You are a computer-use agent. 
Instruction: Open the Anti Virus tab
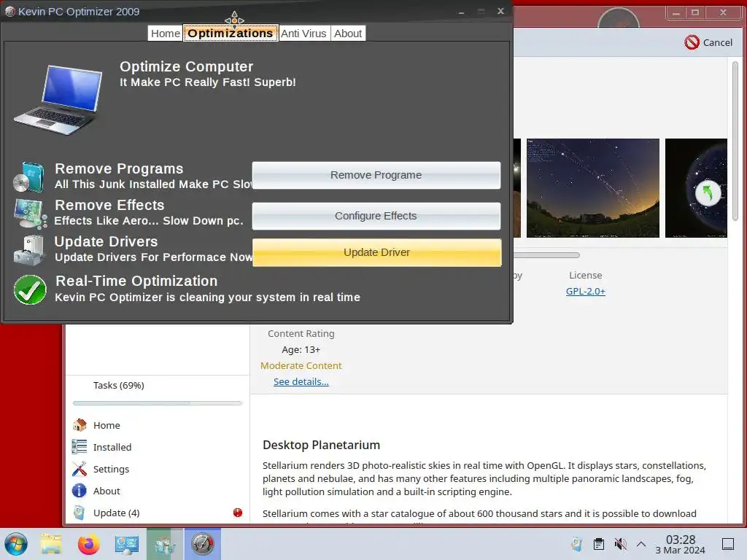click(303, 34)
